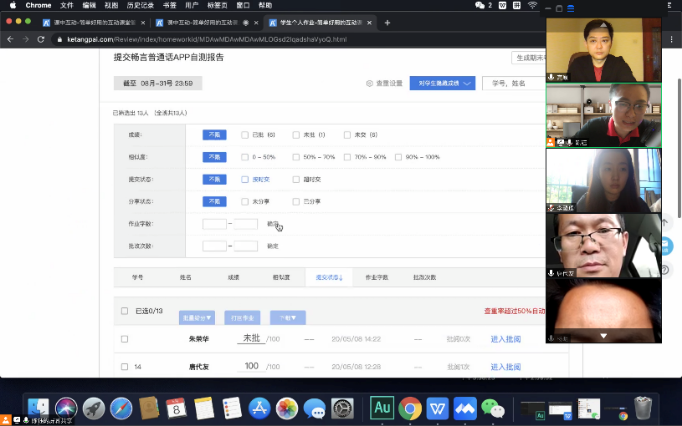Click the 查重设置 gear icon
The height and width of the screenshot is (426, 682).
(369, 84)
